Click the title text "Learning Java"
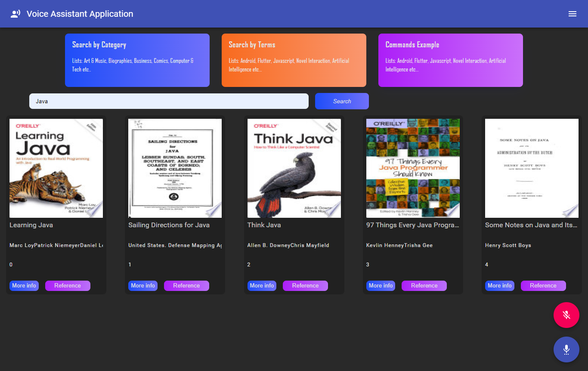This screenshot has width=588, height=371. point(31,225)
